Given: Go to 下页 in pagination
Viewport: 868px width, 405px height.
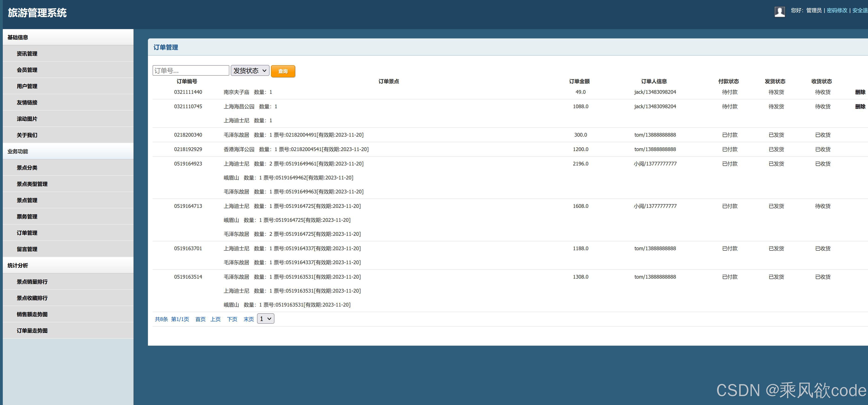Looking at the screenshot, I should (x=232, y=319).
